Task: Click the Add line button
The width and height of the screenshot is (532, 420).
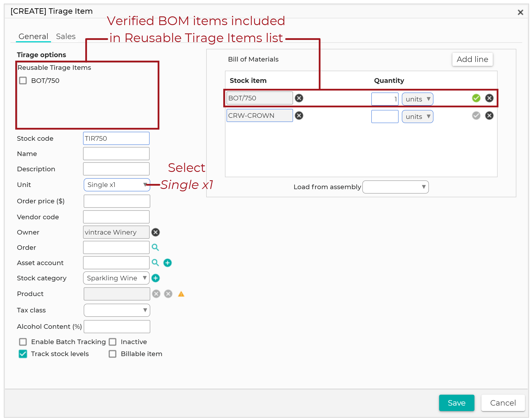Action: point(472,59)
